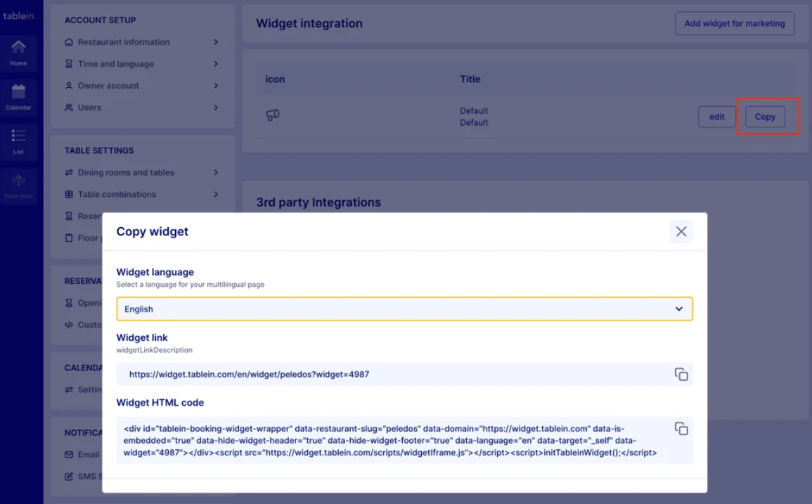Open the Widget language dropdown
This screenshot has height=504, width=812.
[x=404, y=309]
